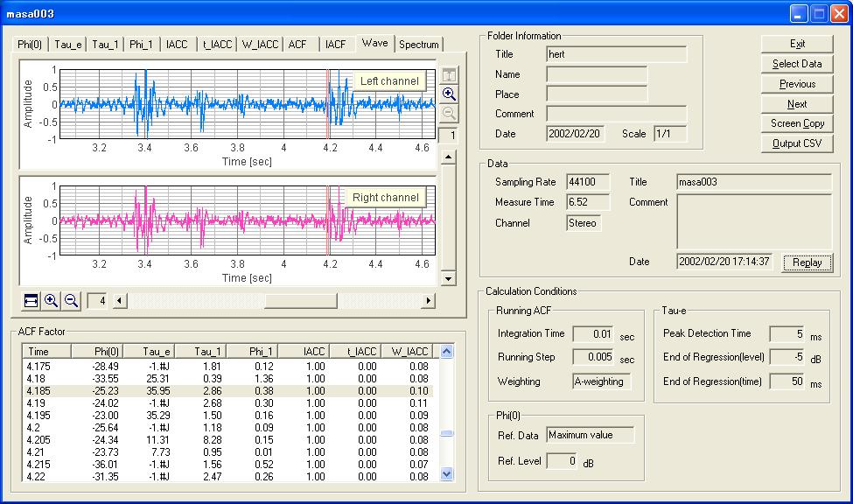
Task: Click the Screen Copy button
Action: 797,123
